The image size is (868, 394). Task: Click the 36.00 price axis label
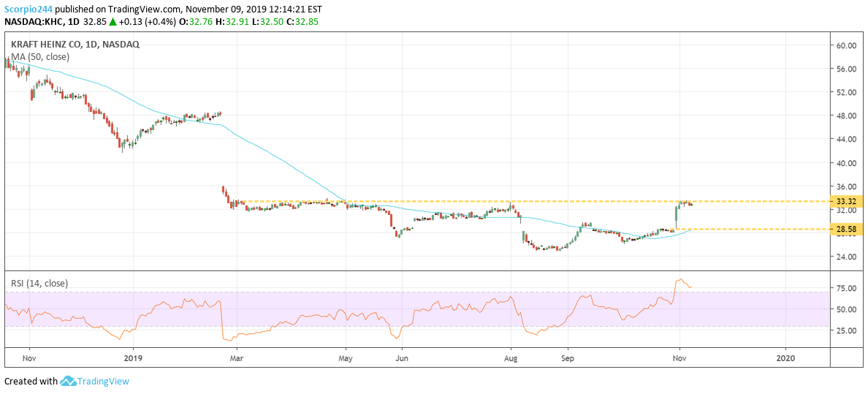(x=846, y=186)
